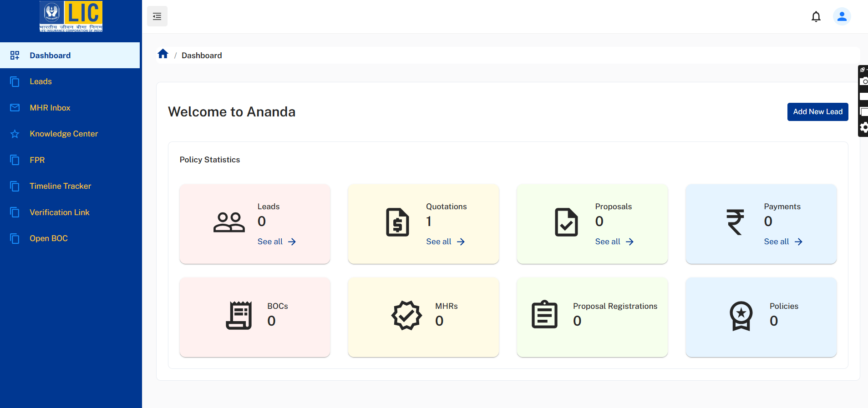Collapse the sidebar with the menu toggle
Image resolution: width=868 pixels, height=408 pixels.
157,17
